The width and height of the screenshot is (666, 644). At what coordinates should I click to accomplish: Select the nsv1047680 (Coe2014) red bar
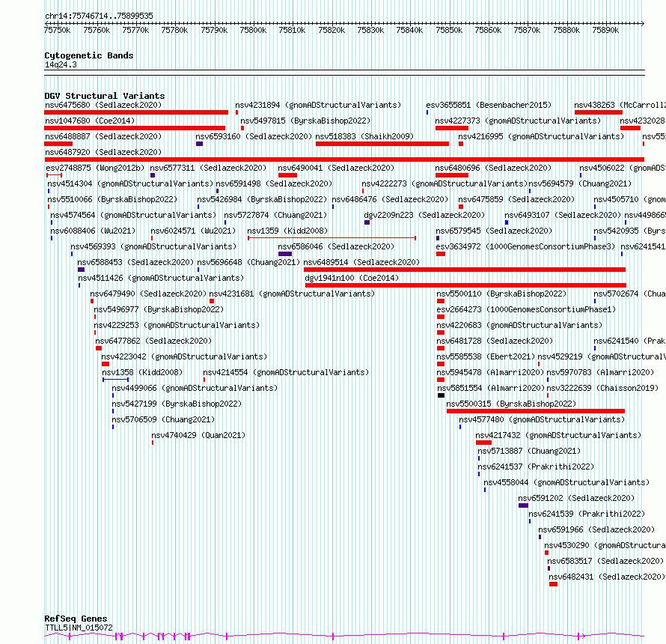tap(135, 128)
